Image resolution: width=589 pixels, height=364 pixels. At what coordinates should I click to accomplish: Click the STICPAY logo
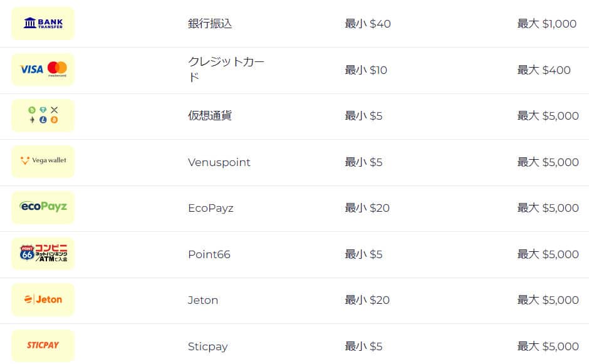[x=43, y=346]
